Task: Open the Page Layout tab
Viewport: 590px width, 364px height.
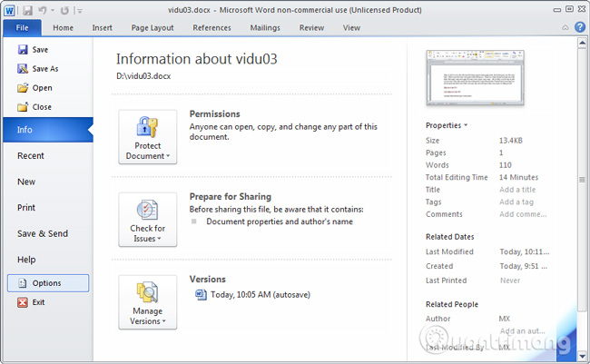Action: pos(152,27)
